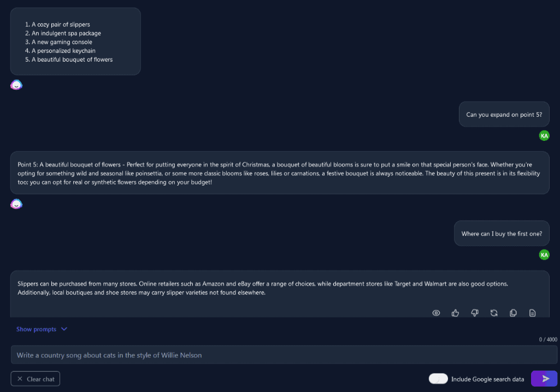Screen dimensions: 560x392
Task: Regenerate the slippers response
Action: click(494, 313)
